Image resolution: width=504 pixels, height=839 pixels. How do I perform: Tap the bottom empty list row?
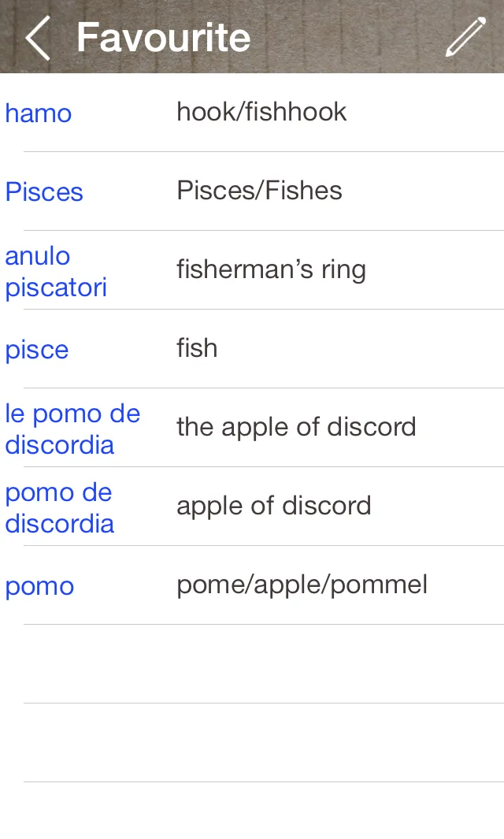(252, 811)
